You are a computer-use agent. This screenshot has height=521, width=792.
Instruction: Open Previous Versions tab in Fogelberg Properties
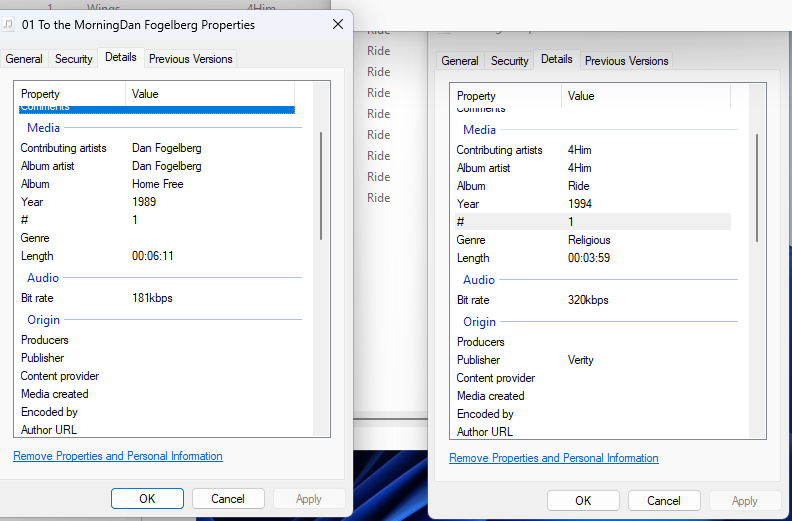point(190,59)
